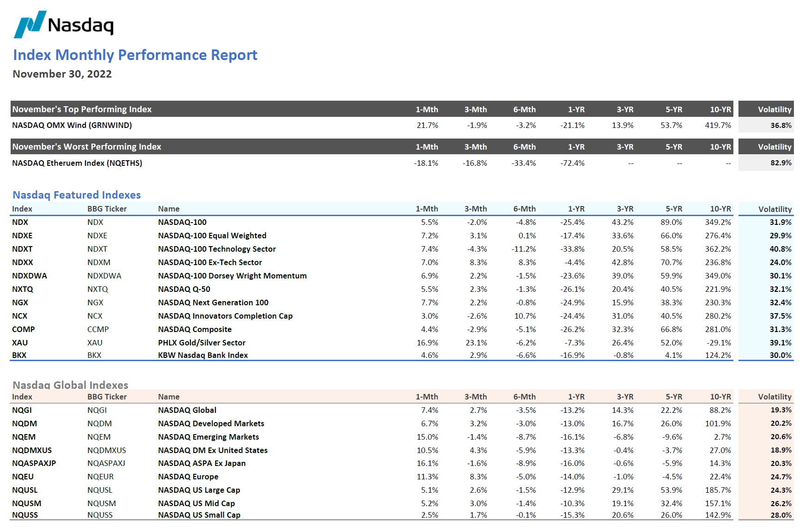Click NASDAQ Emerging Markets name
805x532 pixels.
pyautogui.click(x=208, y=437)
